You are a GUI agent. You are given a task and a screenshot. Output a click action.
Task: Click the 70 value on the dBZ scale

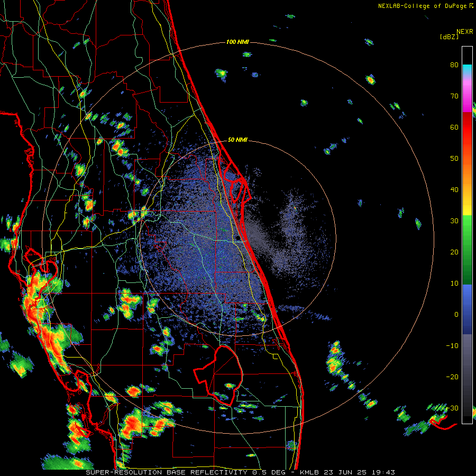pyautogui.click(x=454, y=96)
